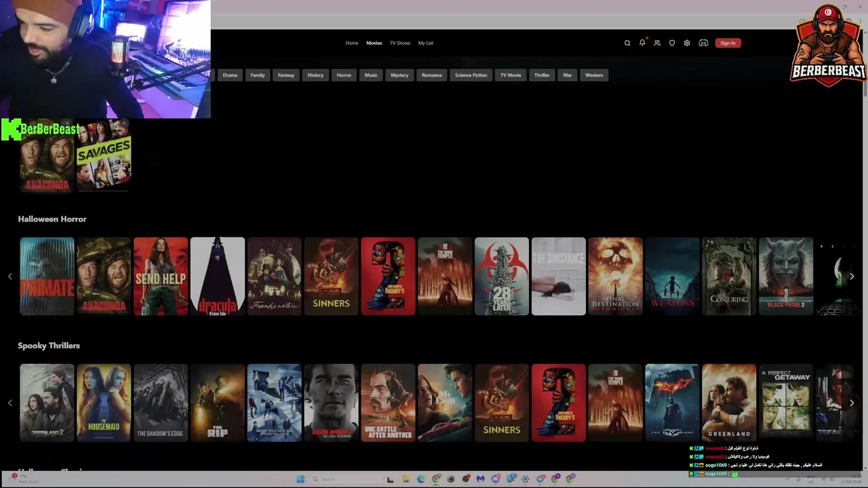Select the Mystery genre chip
The width and height of the screenshot is (868, 488).
coord(399,75)
